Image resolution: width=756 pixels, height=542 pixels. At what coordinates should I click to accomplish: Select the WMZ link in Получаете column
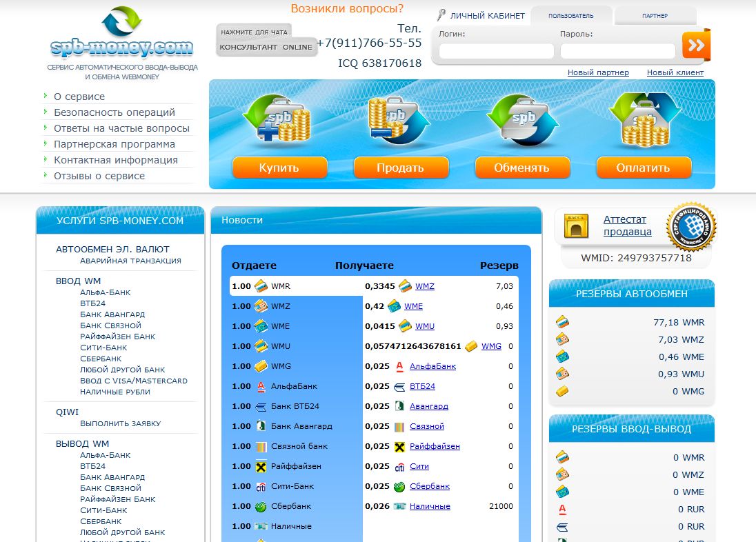pyautogui.click(x=425, y=286)
